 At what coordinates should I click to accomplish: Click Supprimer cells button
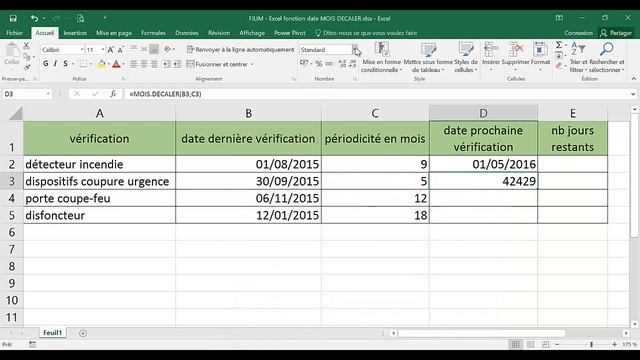pos(516,56)
